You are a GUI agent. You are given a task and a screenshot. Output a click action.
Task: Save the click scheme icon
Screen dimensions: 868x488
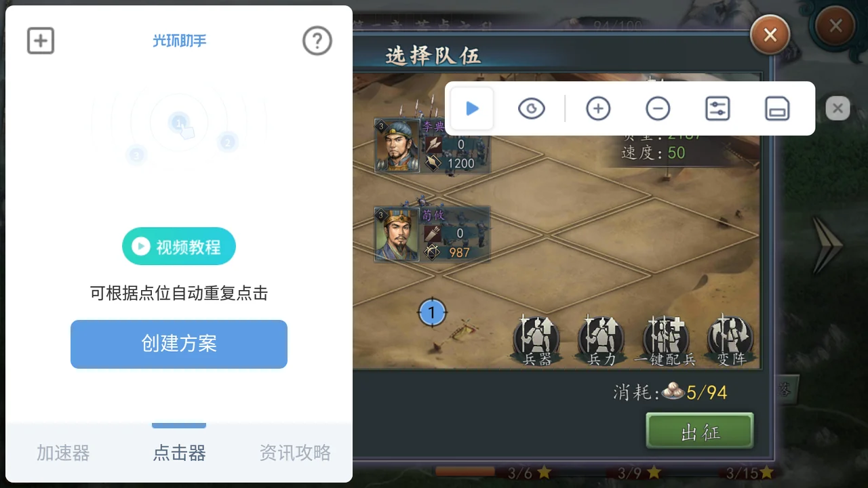[x=777, y=108]
